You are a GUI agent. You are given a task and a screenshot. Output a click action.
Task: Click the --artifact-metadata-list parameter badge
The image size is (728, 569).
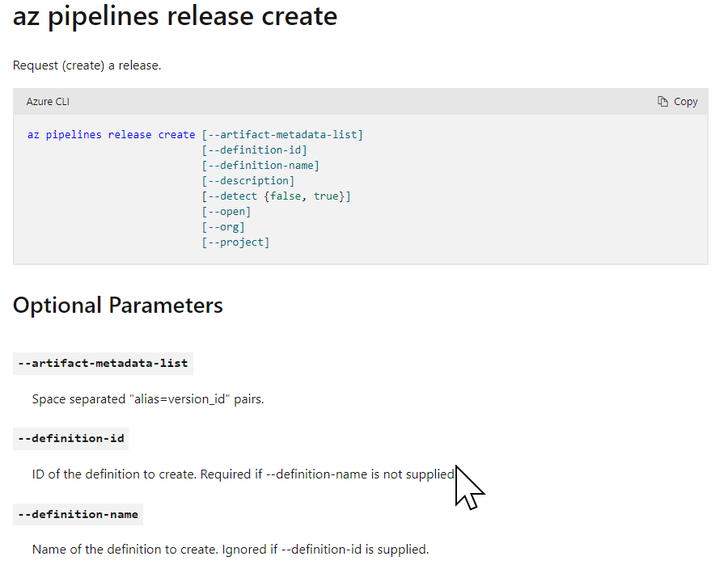pos(103,363)
